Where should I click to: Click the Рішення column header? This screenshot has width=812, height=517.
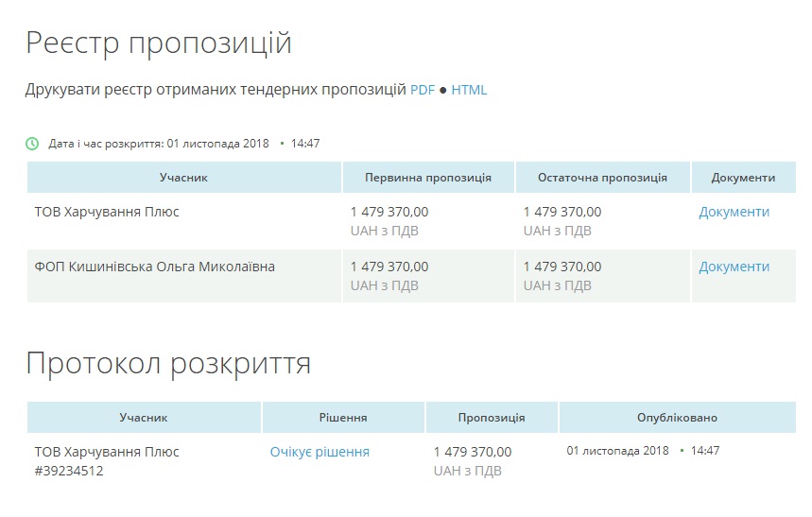343,418
